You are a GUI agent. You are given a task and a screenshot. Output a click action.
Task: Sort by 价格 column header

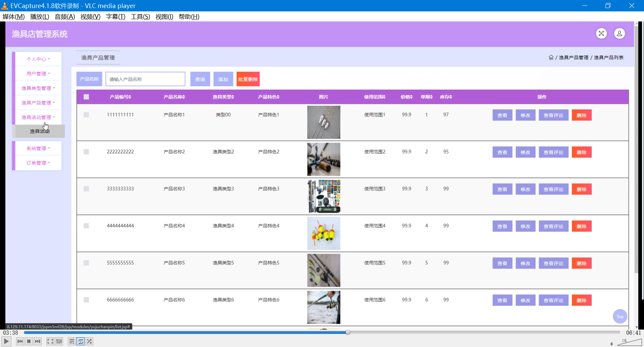407,97
